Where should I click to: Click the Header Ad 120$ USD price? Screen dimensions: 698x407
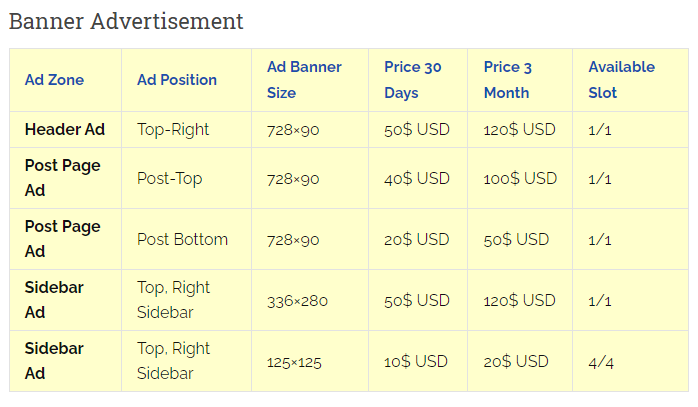(519, 130)
